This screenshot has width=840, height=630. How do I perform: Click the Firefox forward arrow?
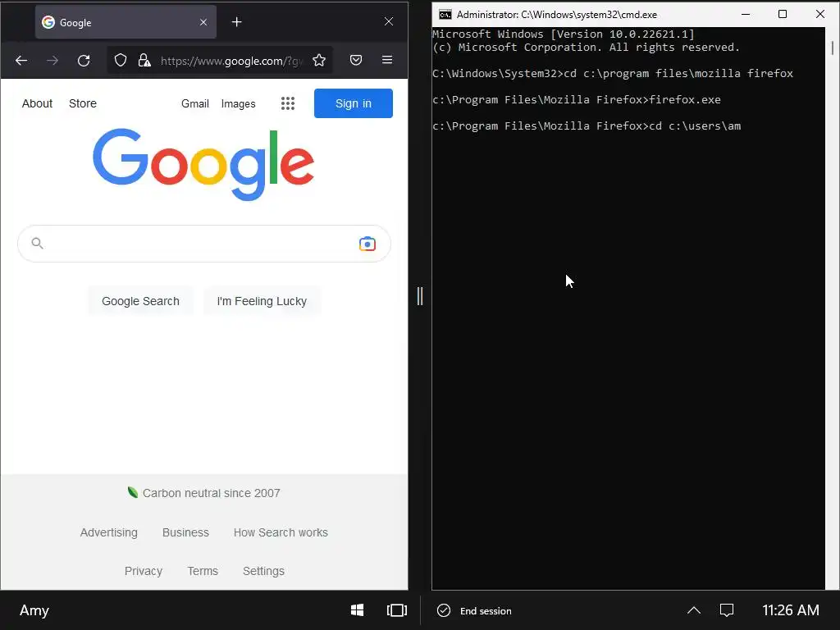pyautogui.click(x=52, y=61)
